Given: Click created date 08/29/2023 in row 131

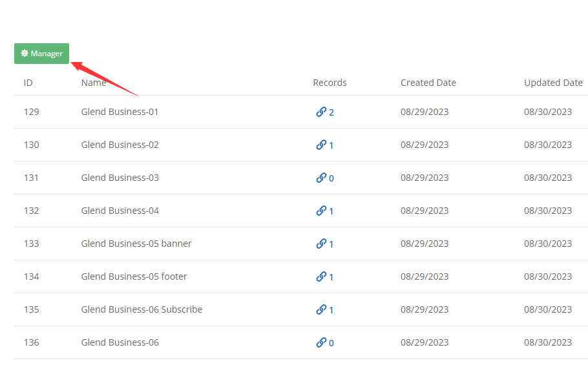Looking at the screenshot, I should (x=425, y=178).
